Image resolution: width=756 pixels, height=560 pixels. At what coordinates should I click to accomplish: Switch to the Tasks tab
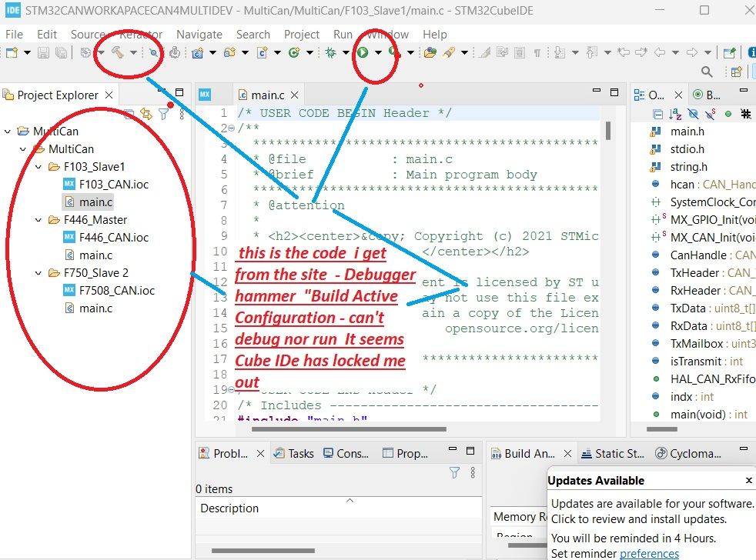[293, 454]
